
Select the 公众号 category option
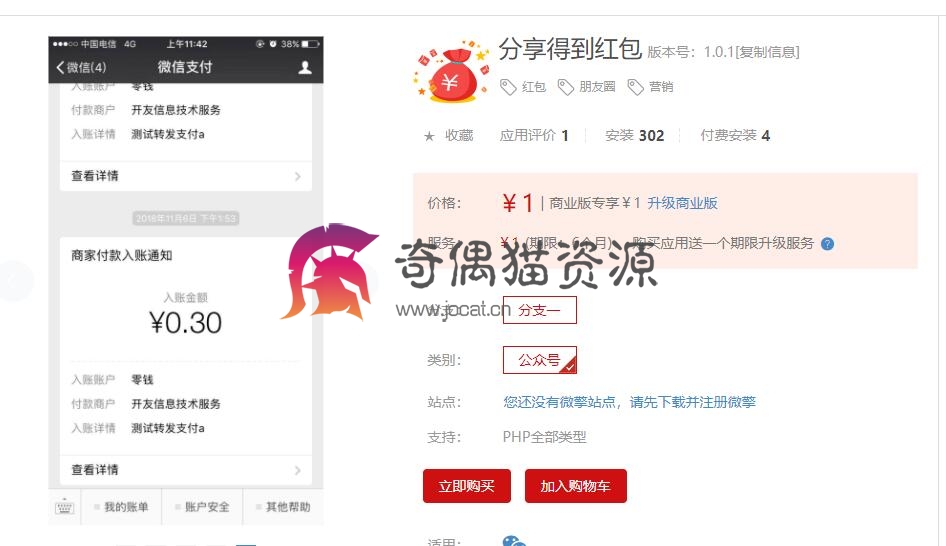[x=539, y=360]
